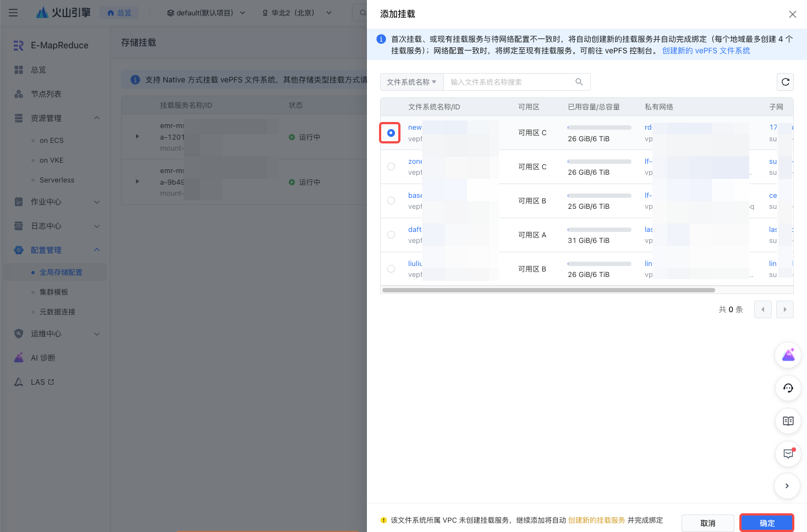Open the 华北2（北京）region dropdown

coord(297,13)
